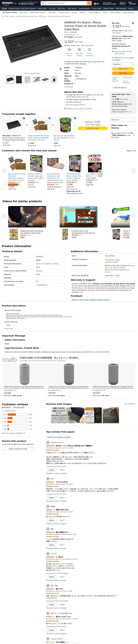
Task: Click the share icon under product image
Action: (60, 69)
